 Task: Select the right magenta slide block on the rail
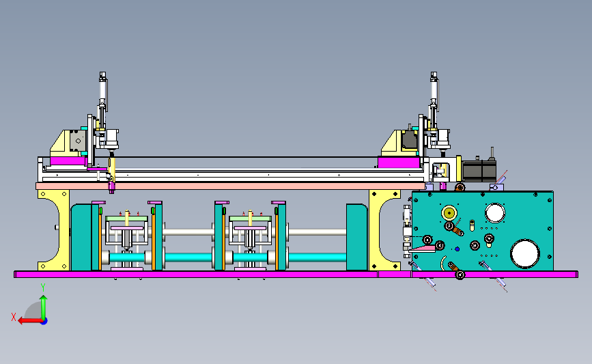[x=399, y=163]
